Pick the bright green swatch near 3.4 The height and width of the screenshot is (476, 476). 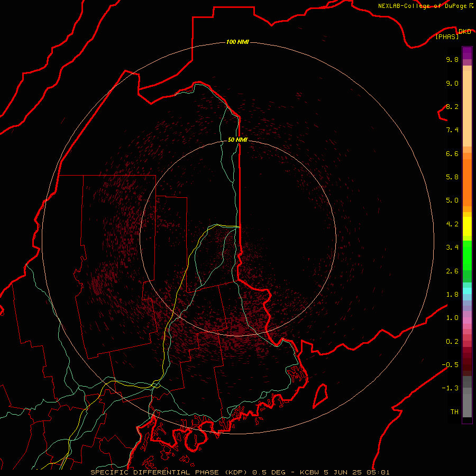[467, 255]
